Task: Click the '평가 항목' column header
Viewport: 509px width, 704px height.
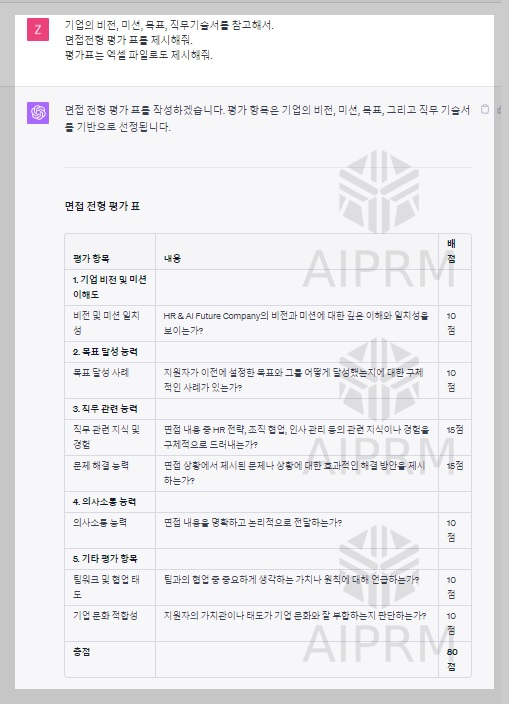Action: pos(91,259)
